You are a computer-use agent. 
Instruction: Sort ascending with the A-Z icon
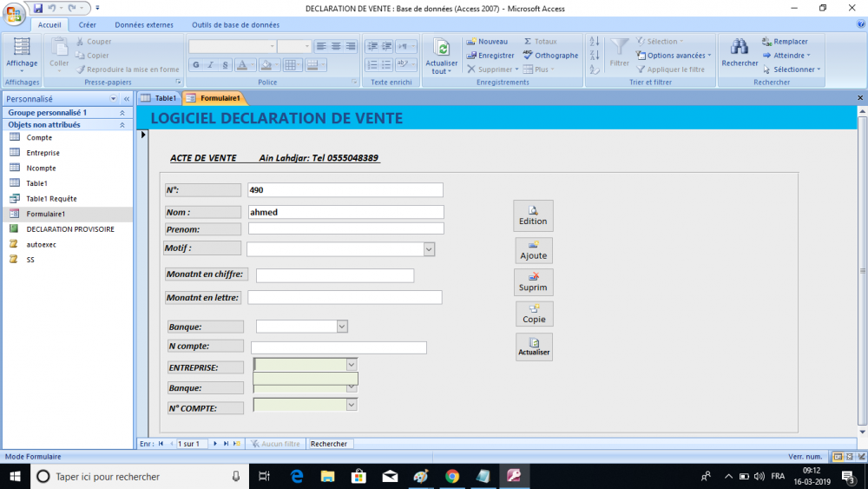coord(595,42)
